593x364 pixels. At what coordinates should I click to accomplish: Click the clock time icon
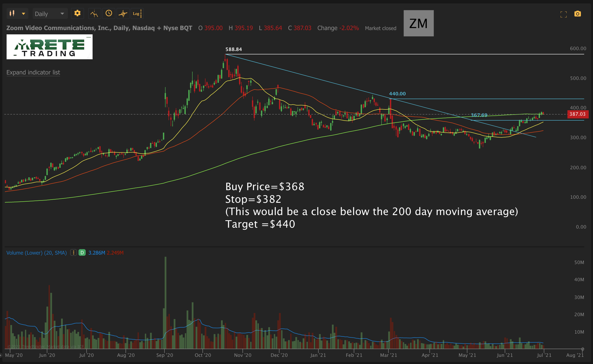coord(109,13)
